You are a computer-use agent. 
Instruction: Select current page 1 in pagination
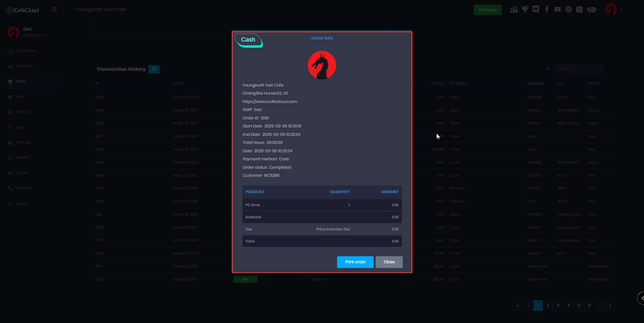tap(538, 306)
